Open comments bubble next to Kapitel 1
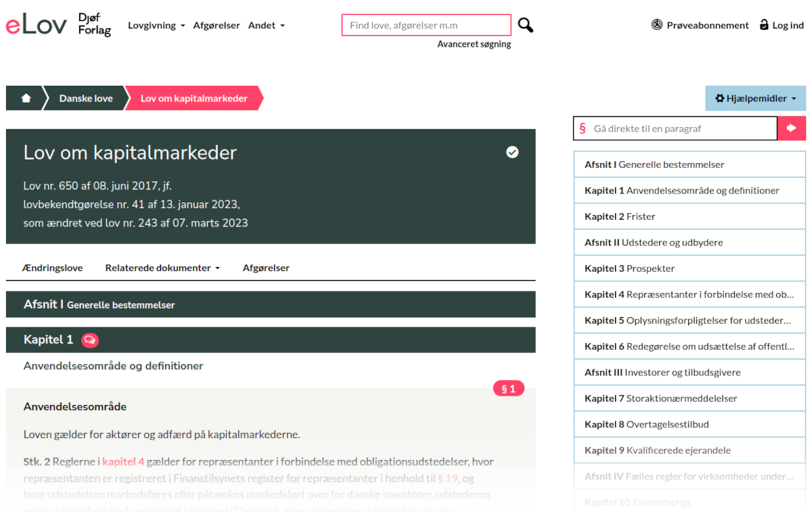 [90, 340]
